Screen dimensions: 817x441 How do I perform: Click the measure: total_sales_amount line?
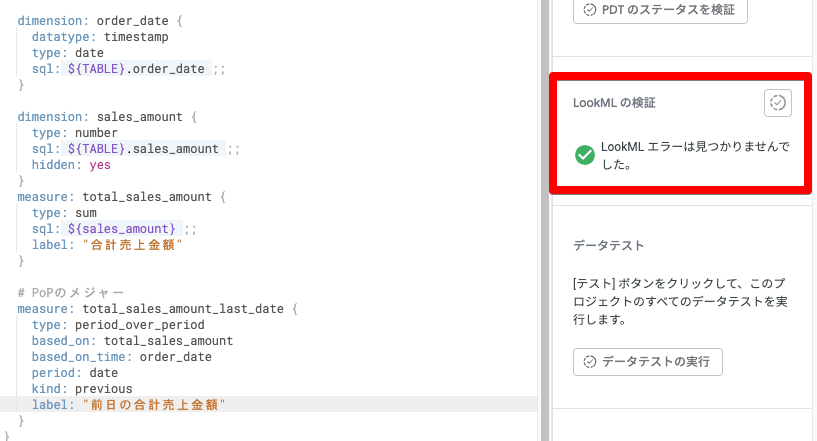(120, 197)
